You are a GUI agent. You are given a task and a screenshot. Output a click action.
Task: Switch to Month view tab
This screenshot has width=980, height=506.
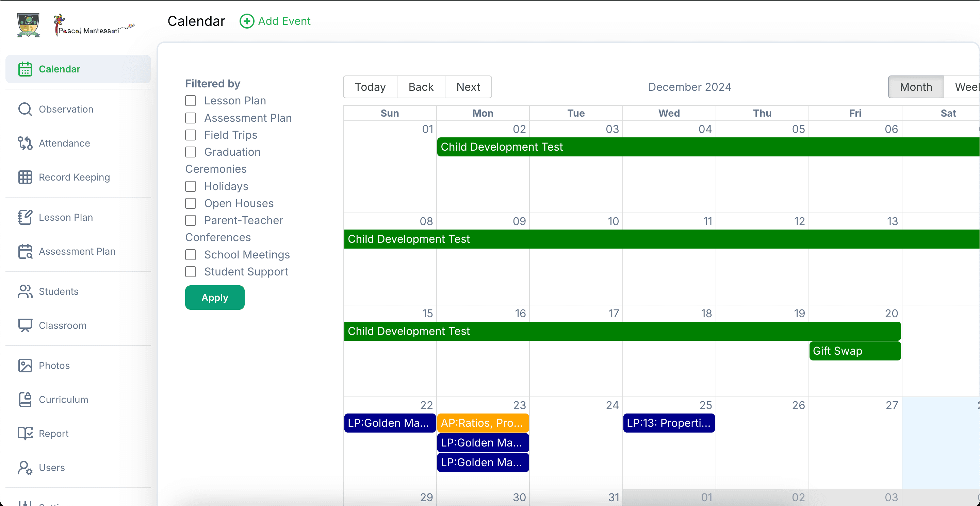click(x=916, y=87)
